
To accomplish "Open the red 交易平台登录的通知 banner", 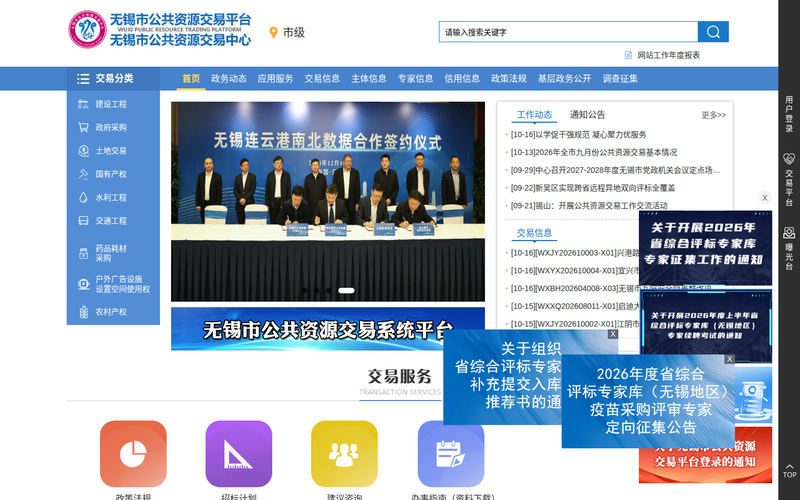I will click(x=705, y=462).
